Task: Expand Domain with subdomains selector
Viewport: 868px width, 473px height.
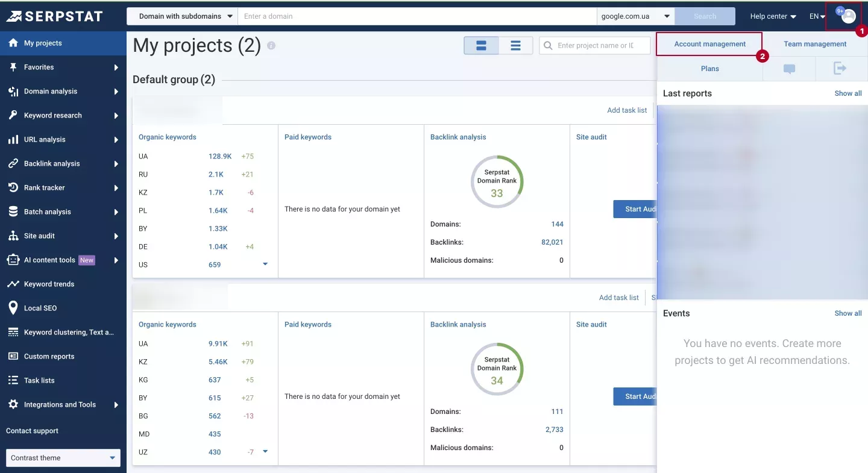Action: pos(182,16)
